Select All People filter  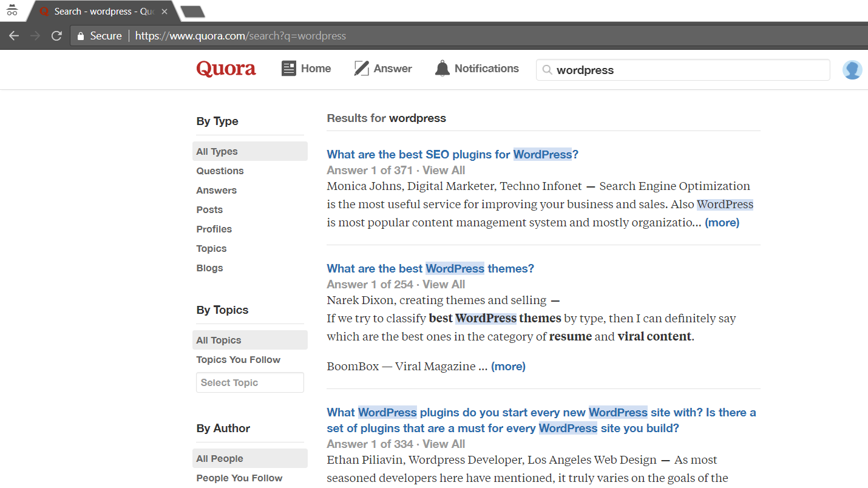coord(250,458)
